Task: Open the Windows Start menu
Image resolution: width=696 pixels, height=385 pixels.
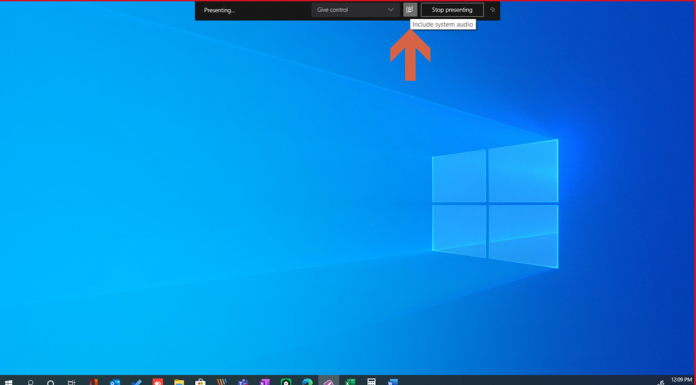Action: 8,382
